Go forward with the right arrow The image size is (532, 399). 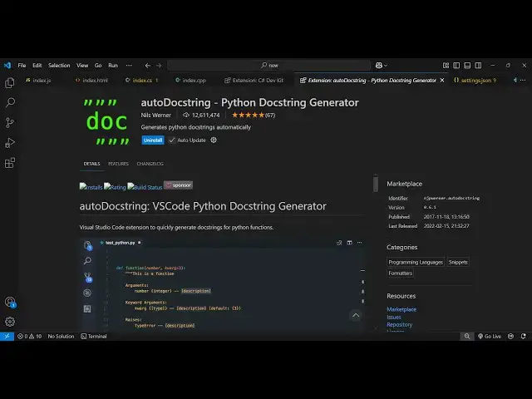point(159,66)
